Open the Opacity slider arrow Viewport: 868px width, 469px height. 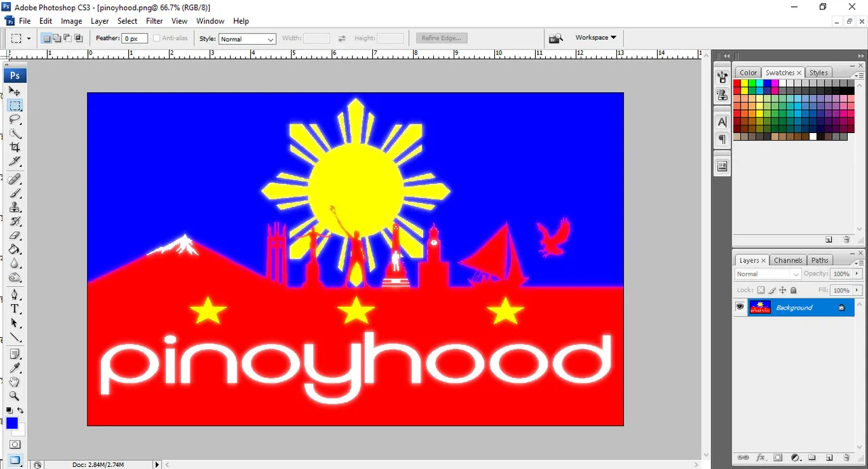(857, 274)
